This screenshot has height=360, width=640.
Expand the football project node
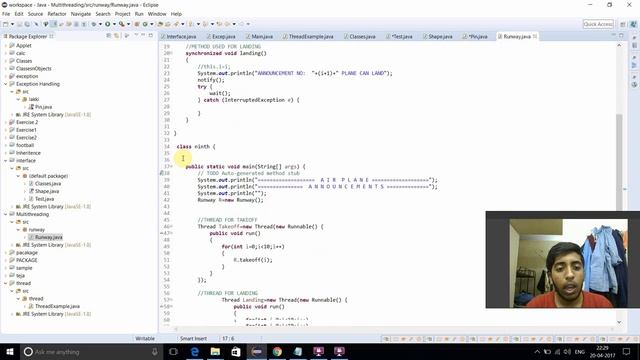pyautogui.click(x=6, y=145)
